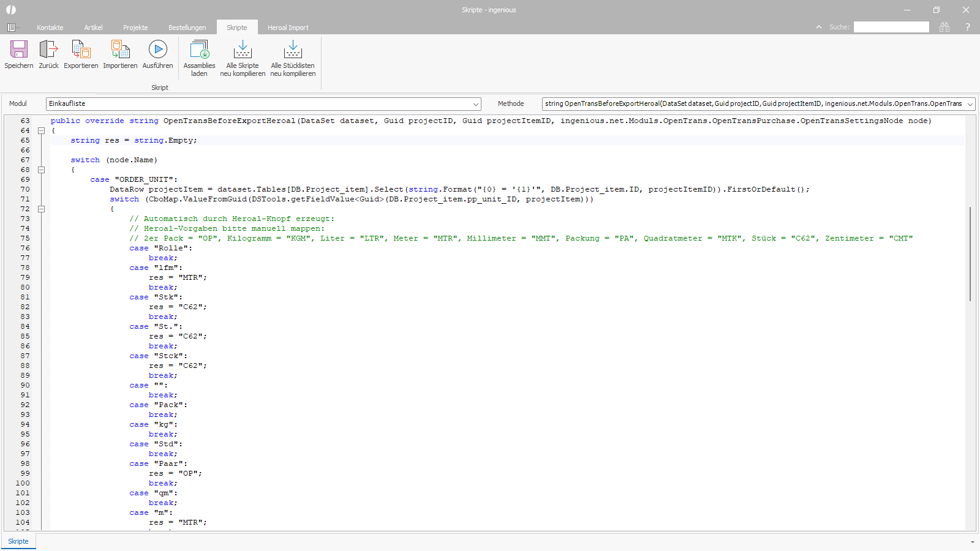The width and height of the screenshot is (980, 551).
Task: Open the Heroal Import tab
Action: (288, 28)
